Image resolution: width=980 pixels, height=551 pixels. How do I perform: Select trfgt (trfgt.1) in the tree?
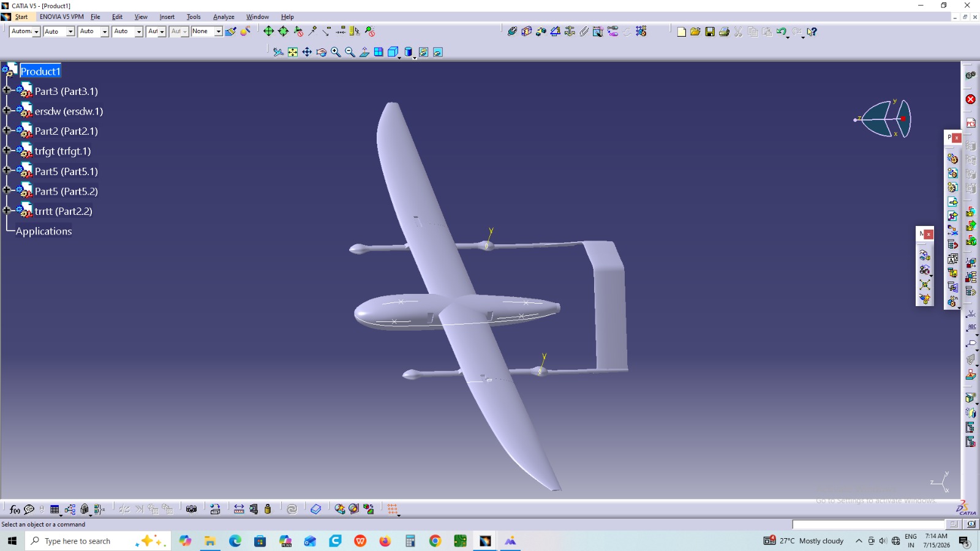[x=62, y=151]
